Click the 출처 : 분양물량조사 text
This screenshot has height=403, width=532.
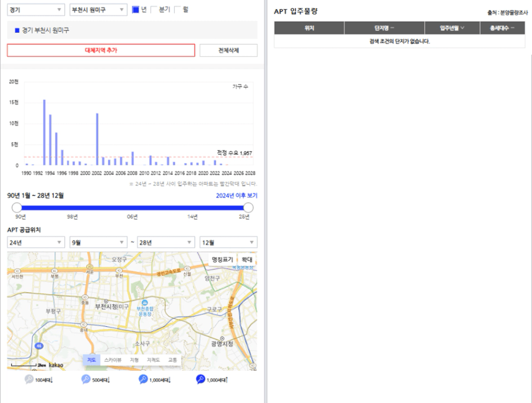click(x=507, y=13)
